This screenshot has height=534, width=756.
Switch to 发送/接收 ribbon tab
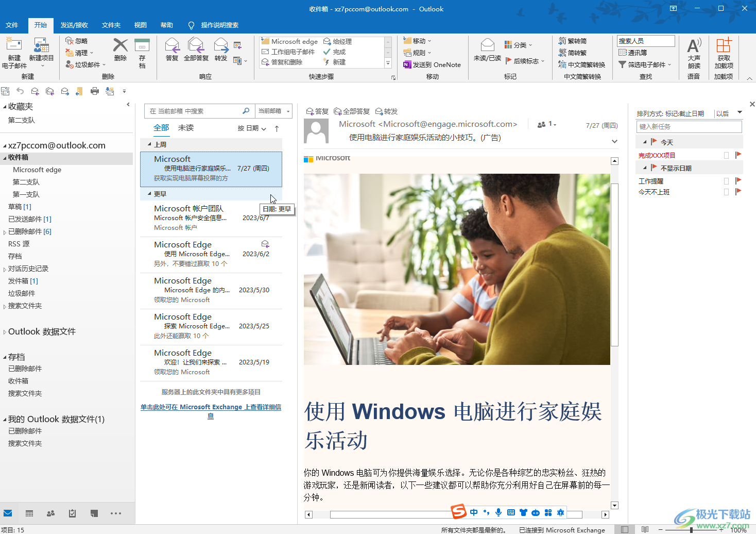pyautogui.click(x=74, y=25)
